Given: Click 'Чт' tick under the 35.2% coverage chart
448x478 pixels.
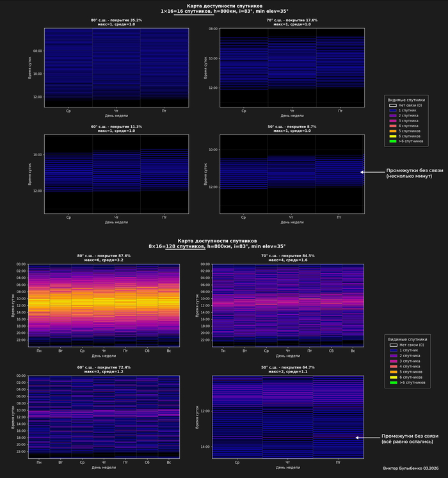Looking at the screenshot, I should coord(116,111).
